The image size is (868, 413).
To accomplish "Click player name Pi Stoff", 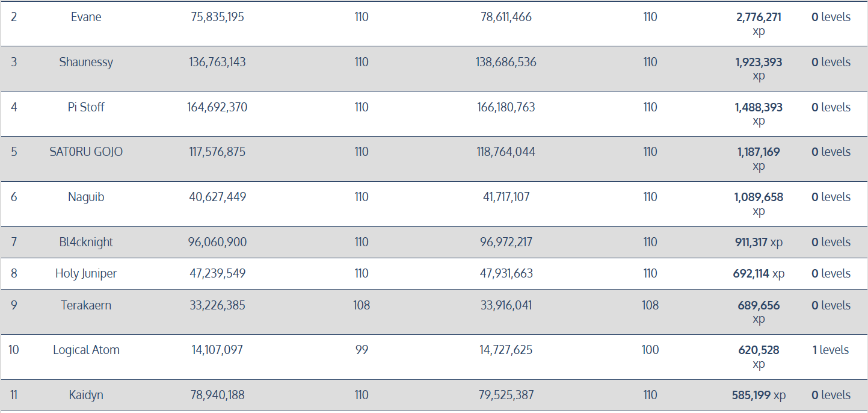I will point(86,107).
